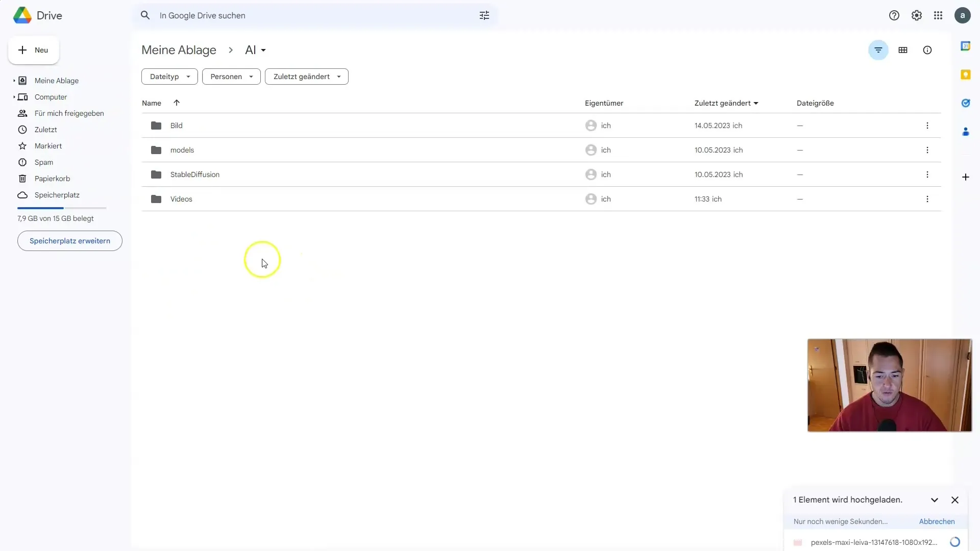Open Zuletzt geändert column sort dropdown
The height and width of the screenshot is (551, 980).
pyautogui.click(x=726, y=103)
